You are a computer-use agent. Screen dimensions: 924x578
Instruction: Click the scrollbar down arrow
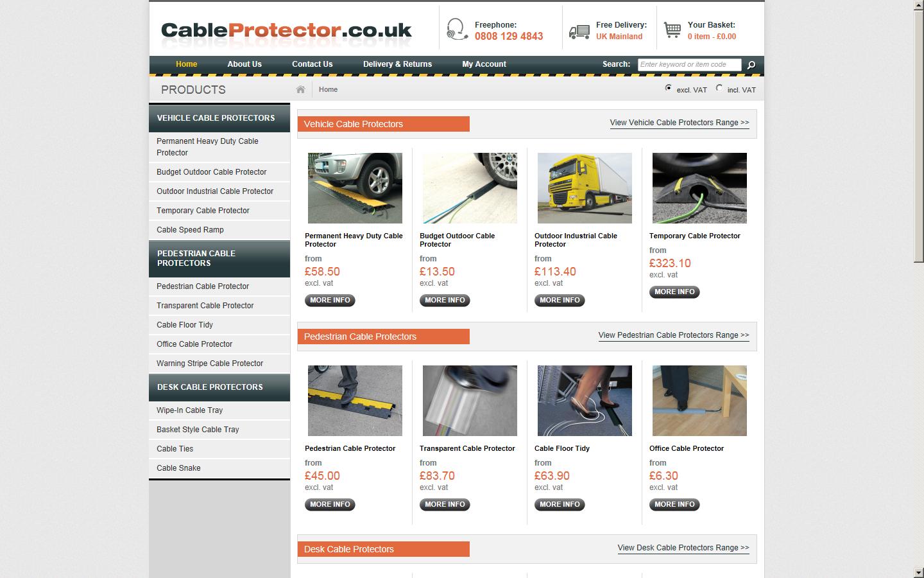pos(919,572)
